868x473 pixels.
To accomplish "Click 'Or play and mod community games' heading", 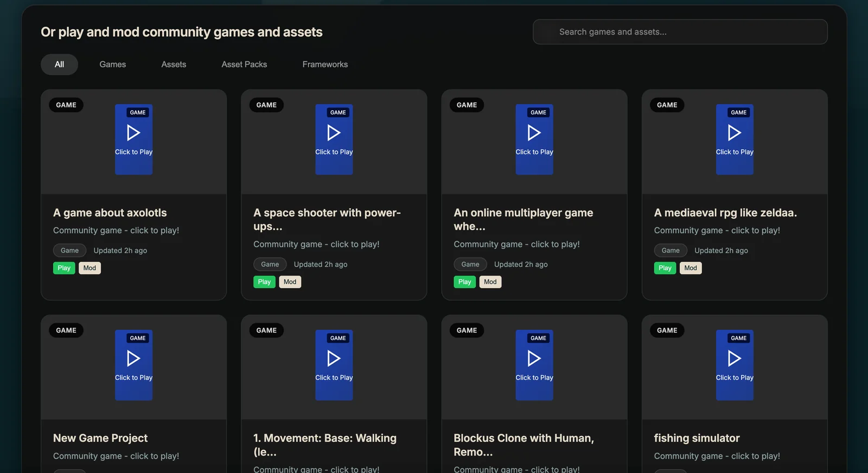I will click(x=182, y=32).
